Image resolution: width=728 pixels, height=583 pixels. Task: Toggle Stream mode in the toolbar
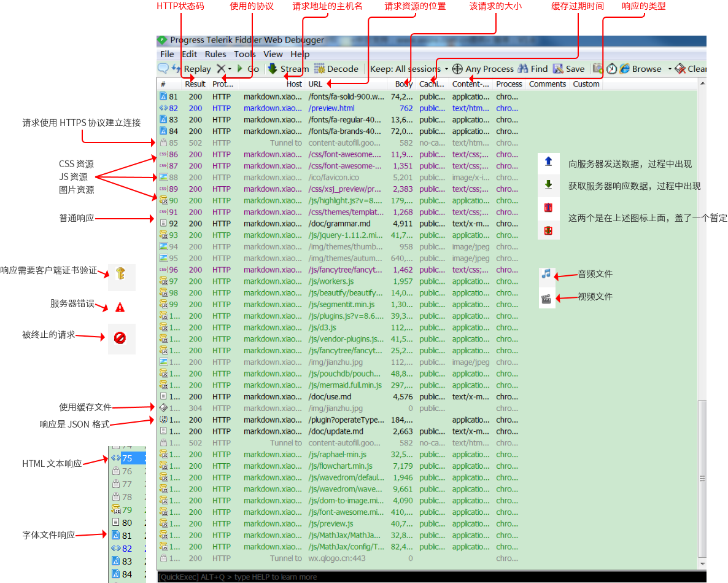[x=288, y=69]
